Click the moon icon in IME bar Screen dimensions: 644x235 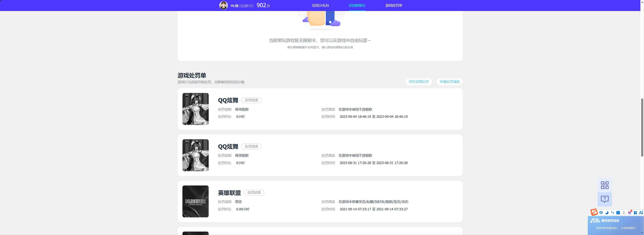coord(607,213)
